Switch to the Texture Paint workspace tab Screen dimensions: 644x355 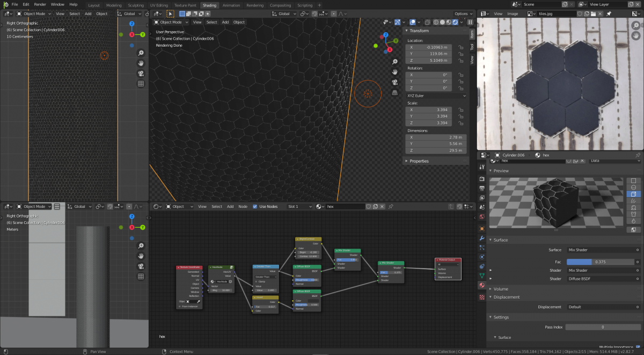click(185, 5)
